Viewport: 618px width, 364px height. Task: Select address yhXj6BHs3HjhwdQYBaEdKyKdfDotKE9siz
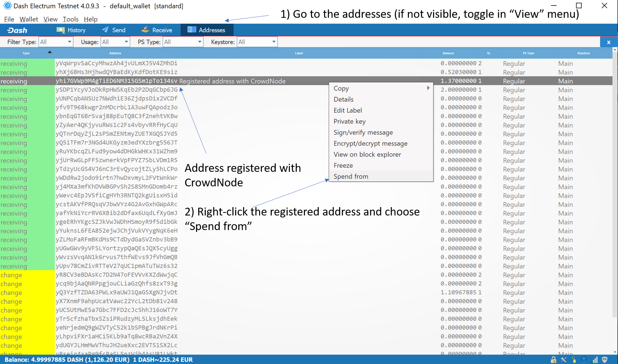point(116,72)
